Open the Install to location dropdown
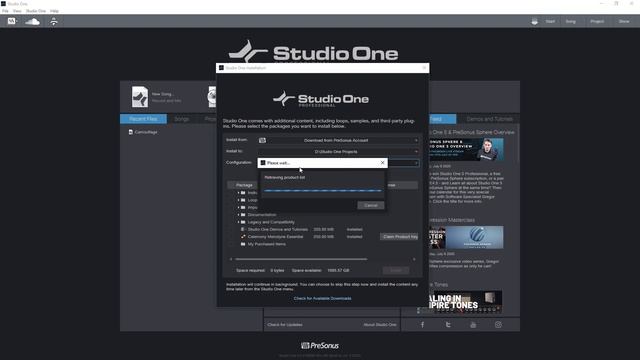 [x=338, y=151]
